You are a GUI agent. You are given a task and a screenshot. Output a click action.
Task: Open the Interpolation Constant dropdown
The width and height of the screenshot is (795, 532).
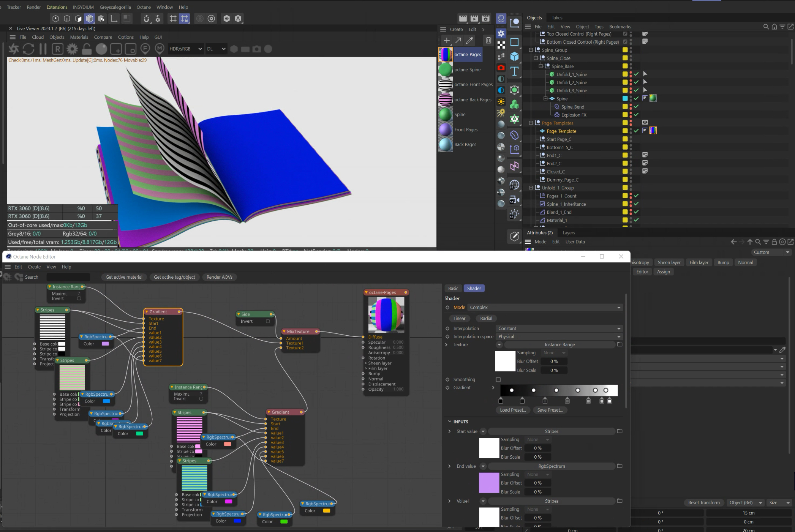tap(559, 328)
